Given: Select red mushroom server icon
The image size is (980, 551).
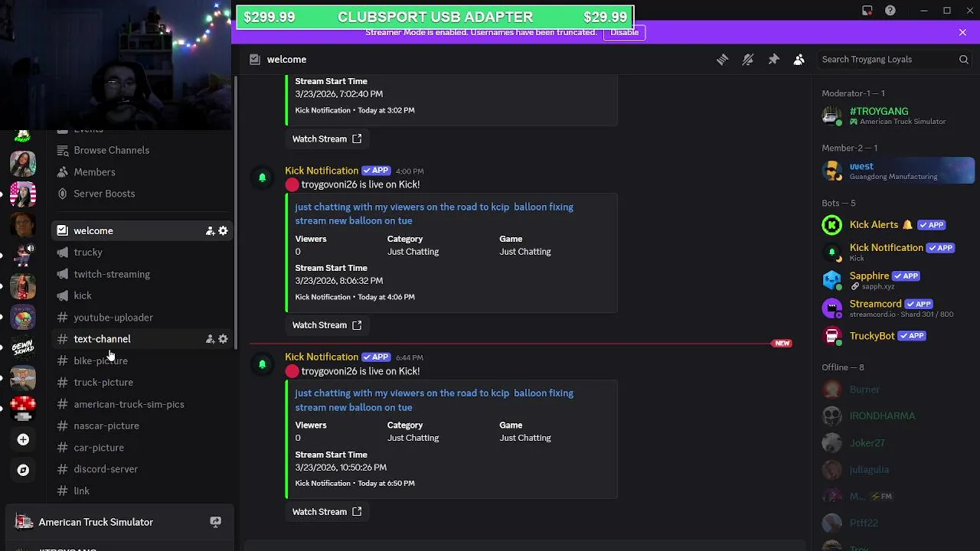Looking at the screenshot, I should [23, 409].
